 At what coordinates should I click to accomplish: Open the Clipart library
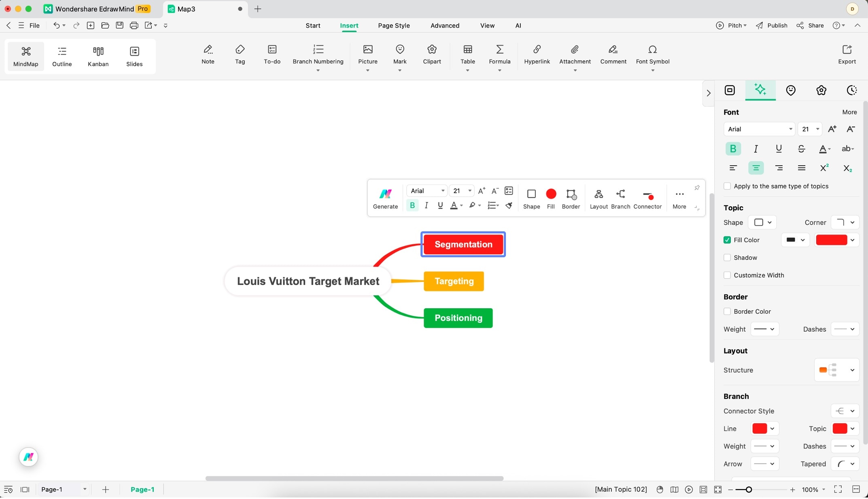[432, 54]
